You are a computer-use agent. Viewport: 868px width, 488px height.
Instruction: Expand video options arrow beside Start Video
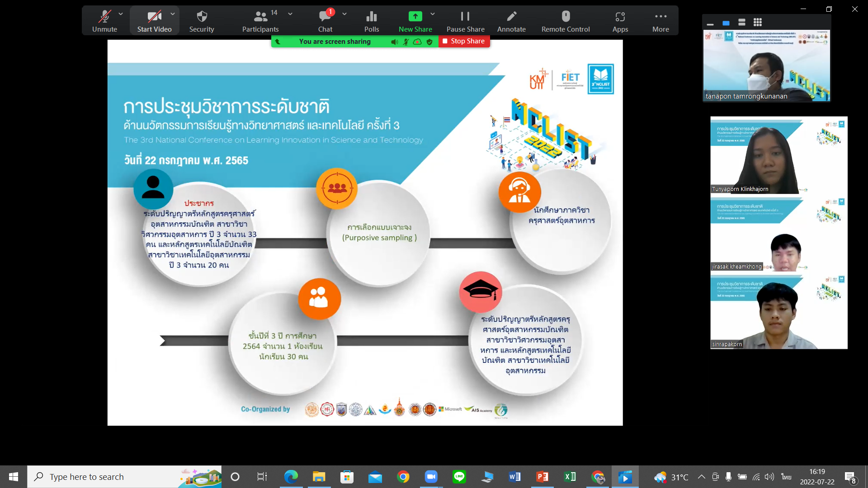(173, 14)
